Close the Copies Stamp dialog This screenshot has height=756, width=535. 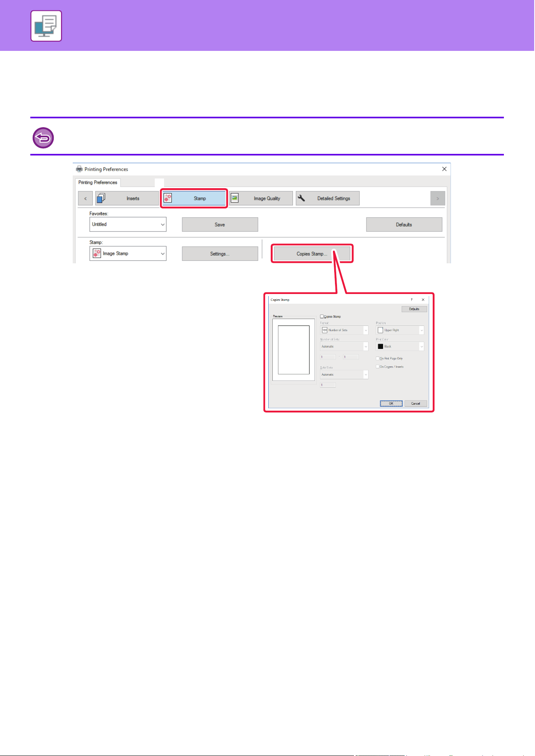(x=423, y=300)
